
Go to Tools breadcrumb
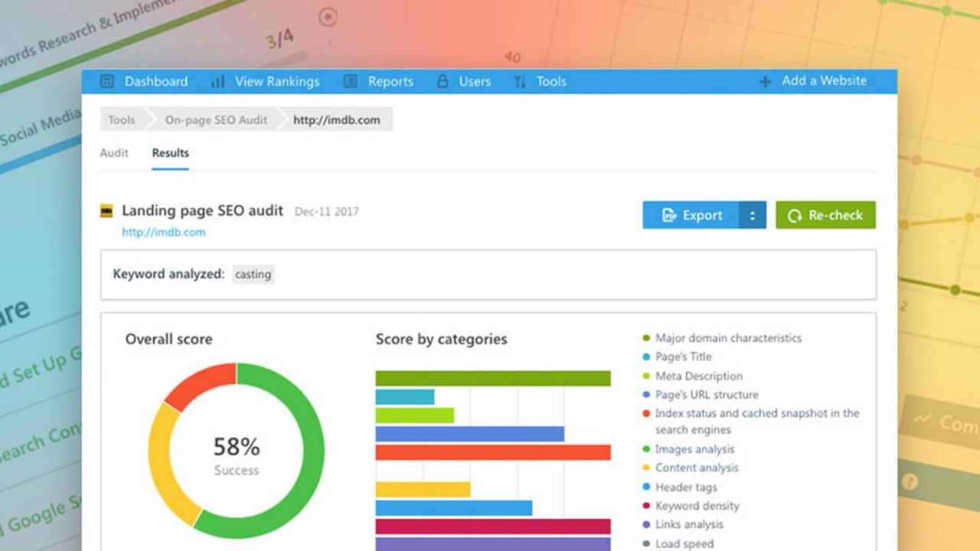click(121, 119)
